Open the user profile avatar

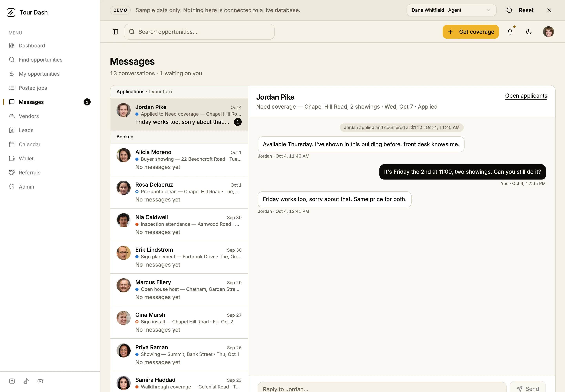548,32
